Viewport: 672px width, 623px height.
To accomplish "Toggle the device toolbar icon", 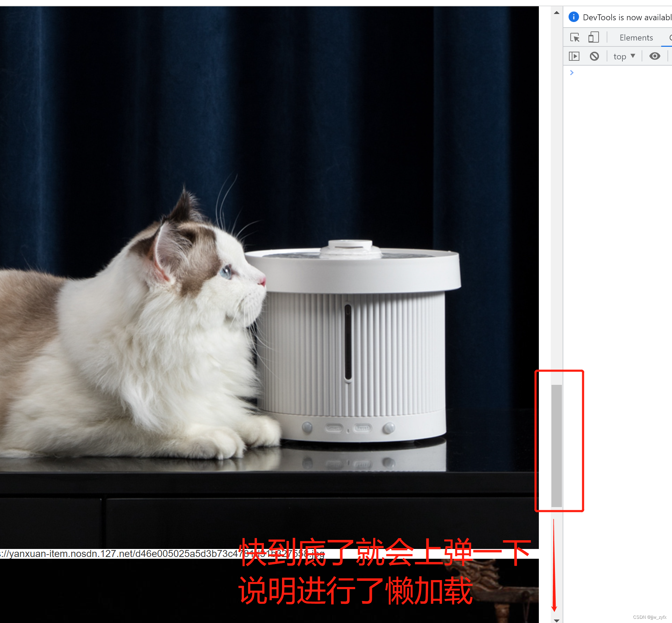I will click(593, 37).
